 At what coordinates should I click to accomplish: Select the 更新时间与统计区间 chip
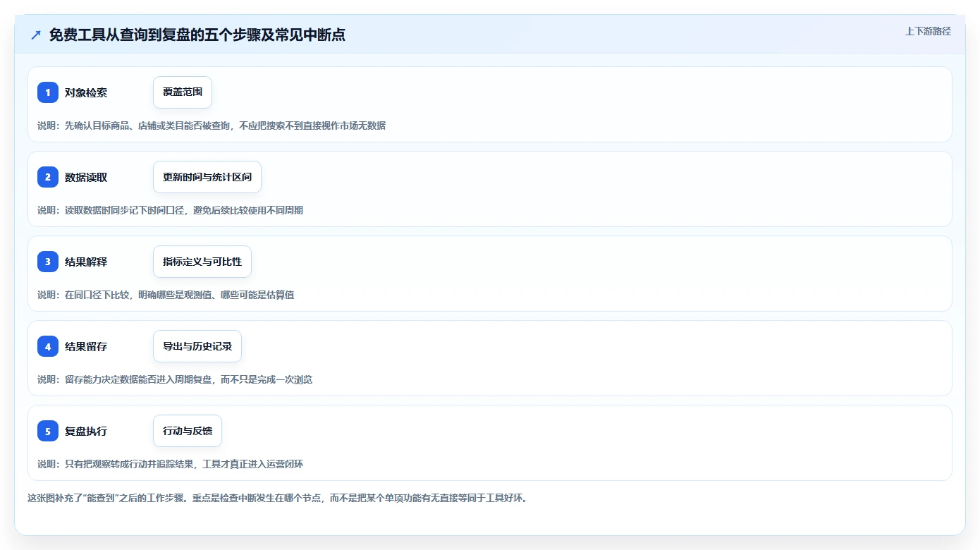pyautogui.click(x=207, y=177)
